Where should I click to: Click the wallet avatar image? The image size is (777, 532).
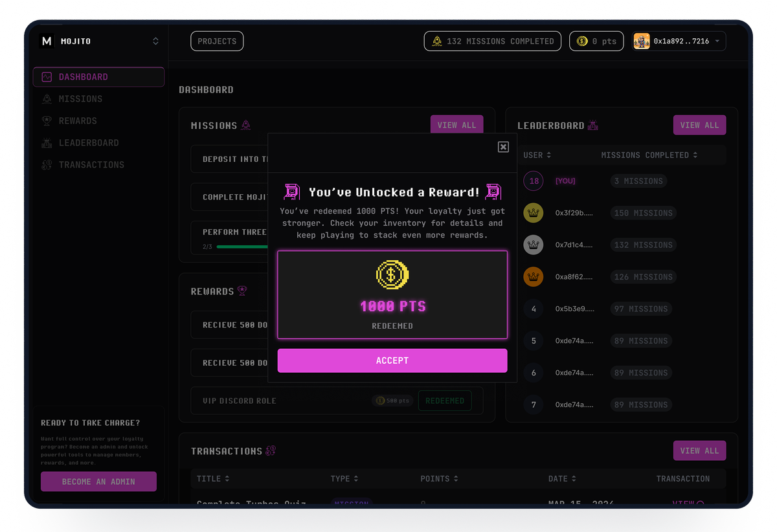642,41
